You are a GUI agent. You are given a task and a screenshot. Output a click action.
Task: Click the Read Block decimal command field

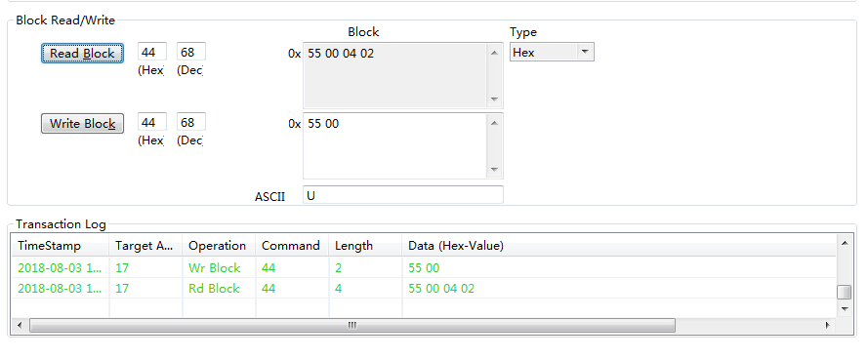click(x=191, y=52)
